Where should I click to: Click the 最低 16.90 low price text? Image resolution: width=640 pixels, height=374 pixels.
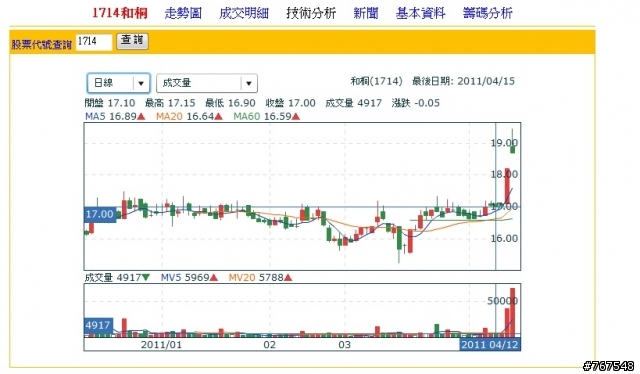(231, 103)
